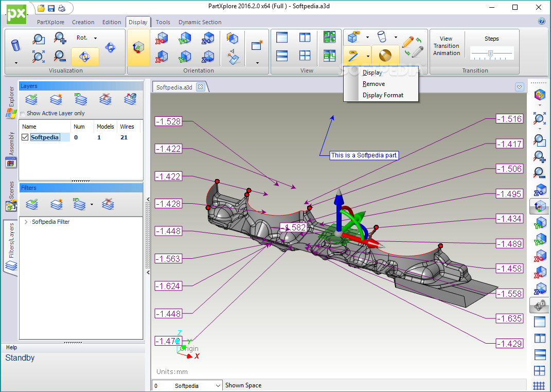Image resolution: width=551 pixels, height=392 pixels.
Task: Click the pencil edit icon in ribbon
Action: [x=407, y=42]
